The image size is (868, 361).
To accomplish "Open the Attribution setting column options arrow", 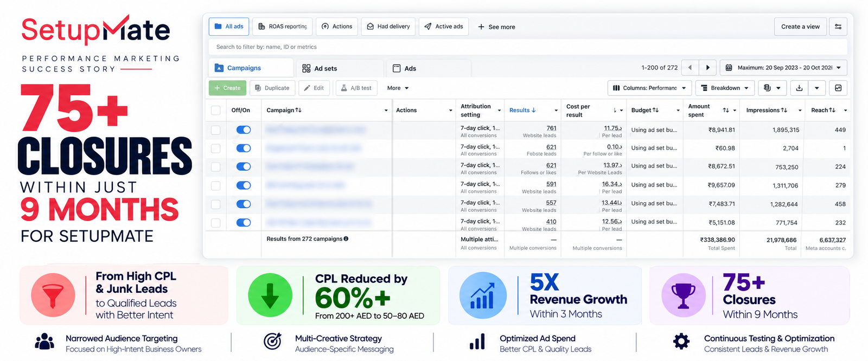I will 500,111.
